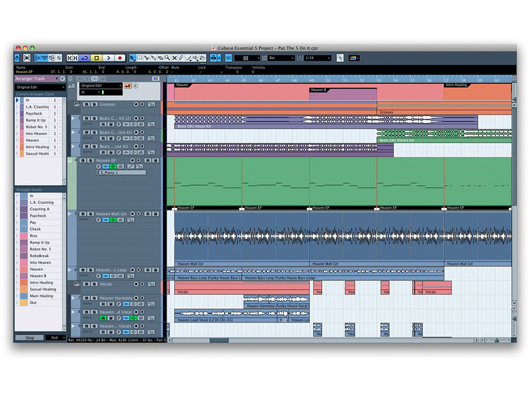Expand the Heaven Wah Gtr track
Screen dimensions: 530x398
click(70, 214)
